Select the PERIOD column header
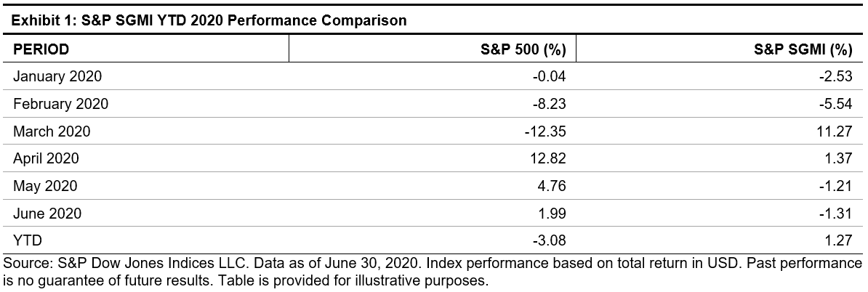Viewport: 868px width, 292px height. 41,49
